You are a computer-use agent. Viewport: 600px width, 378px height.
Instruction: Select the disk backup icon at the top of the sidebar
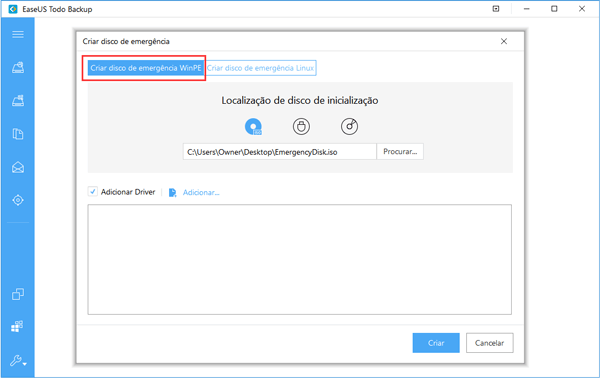tap(18, 68)
